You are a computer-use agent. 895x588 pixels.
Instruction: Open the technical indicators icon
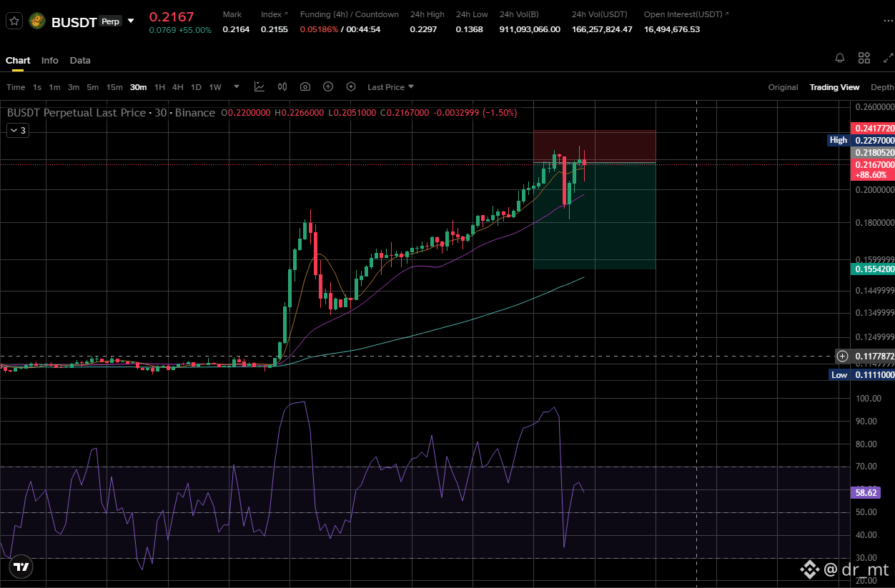(x=259, y=87)
